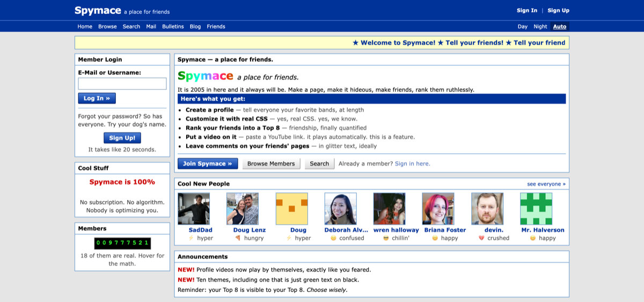
Task: Click the 'Spymace is 100%' red text
Action: point(122,182)
